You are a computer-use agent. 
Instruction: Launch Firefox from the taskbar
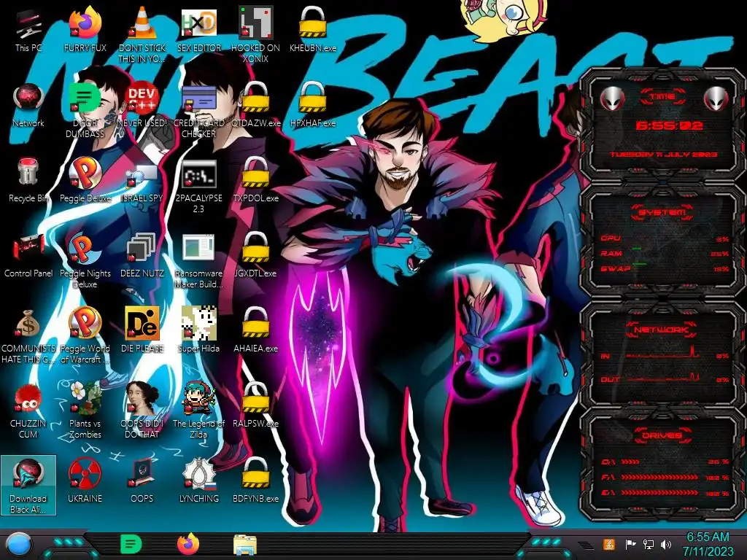click(x=188, y=544)
